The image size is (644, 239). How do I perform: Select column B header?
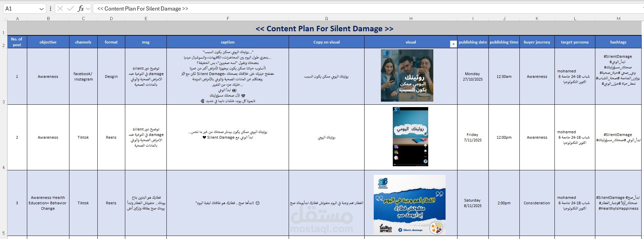point(48,18)
